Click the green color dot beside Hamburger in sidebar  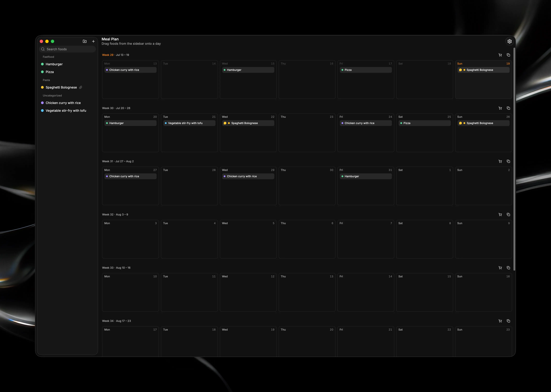(x=42, y=64)
